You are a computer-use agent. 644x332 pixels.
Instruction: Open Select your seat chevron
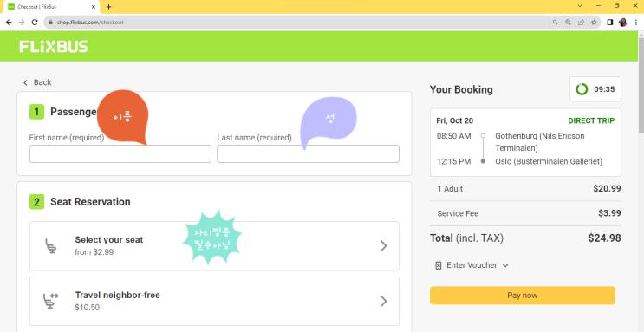click(x=384, y=246)
